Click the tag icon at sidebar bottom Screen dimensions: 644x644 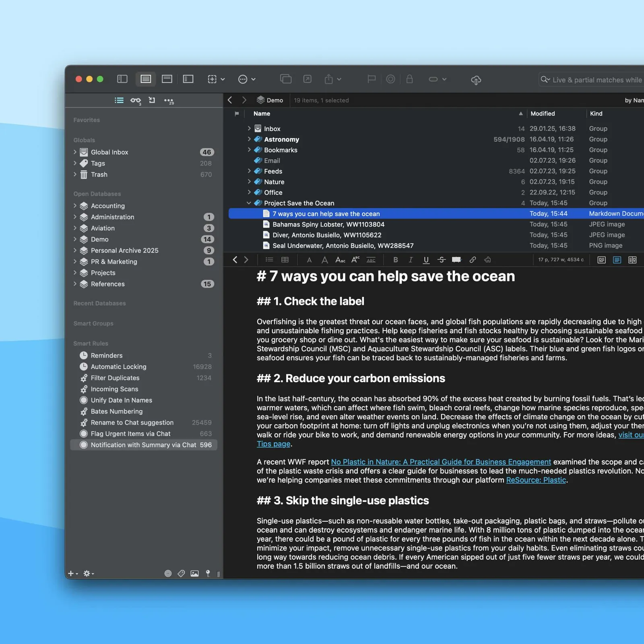[181, 574]
